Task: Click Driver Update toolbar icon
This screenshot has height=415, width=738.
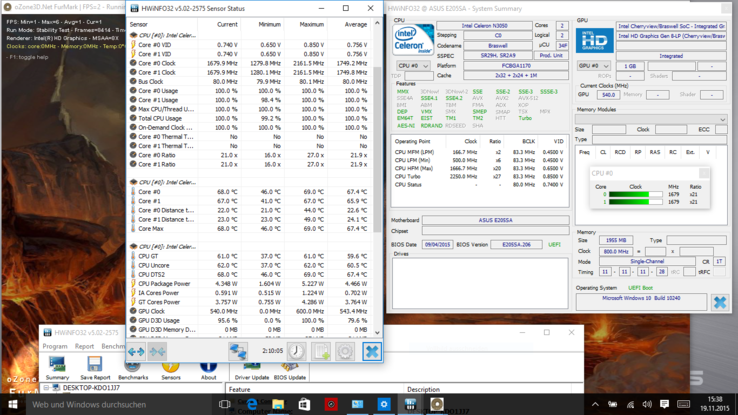Action: point(252,371)
